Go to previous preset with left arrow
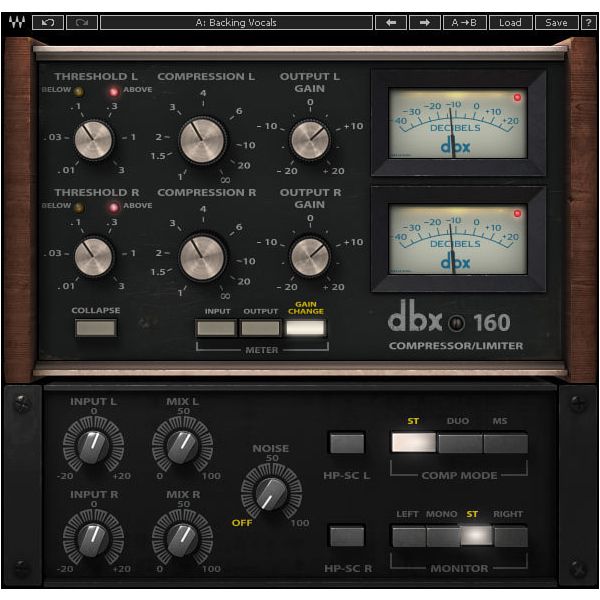This screenshot has width=600, height=600. (x=390, y=22)
